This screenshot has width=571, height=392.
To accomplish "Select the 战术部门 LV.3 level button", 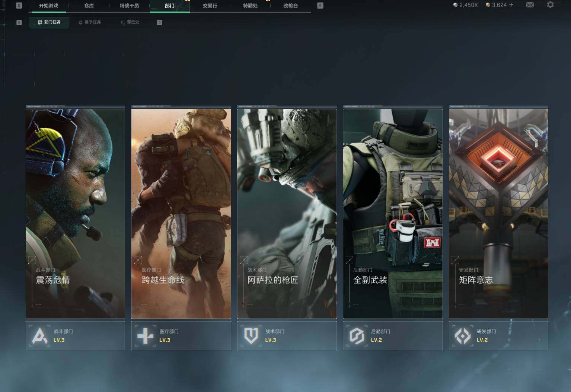I will point(287,336).
